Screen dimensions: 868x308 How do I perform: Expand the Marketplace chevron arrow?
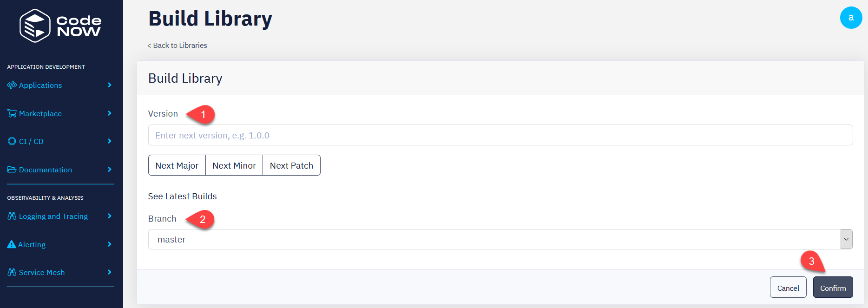tap(110, 113)
